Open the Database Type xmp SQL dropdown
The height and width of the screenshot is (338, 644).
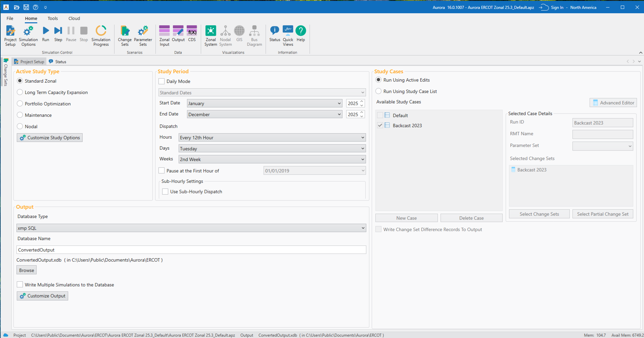[x=191, y=228]
